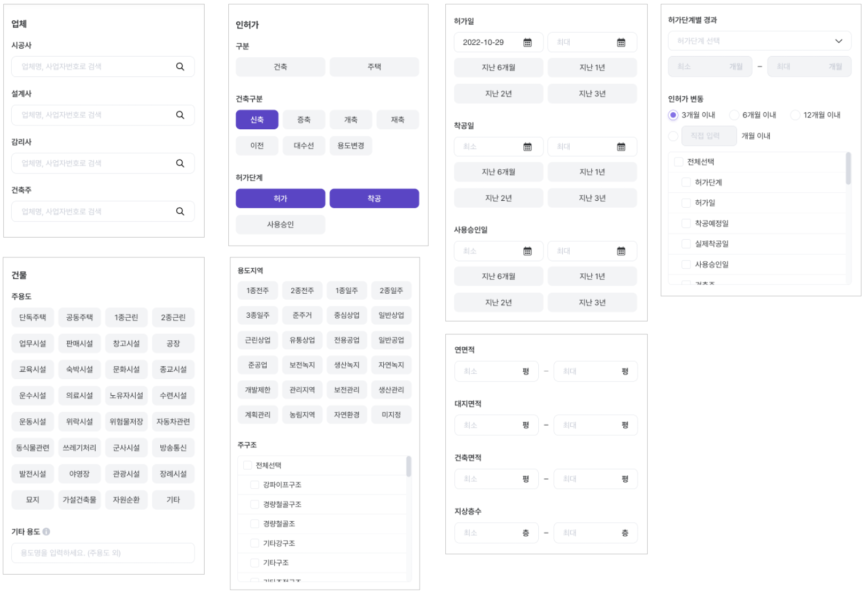Screen dimensions: 868x595
Task: Check the 강파이프구조 checkbox
Action: (255, 484)
